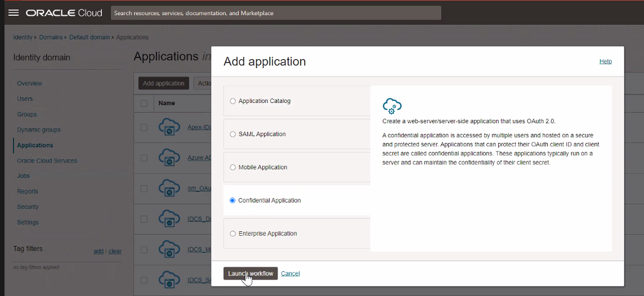
Task: Click the Cancel link in dialog
Action: tap(290, 273)
